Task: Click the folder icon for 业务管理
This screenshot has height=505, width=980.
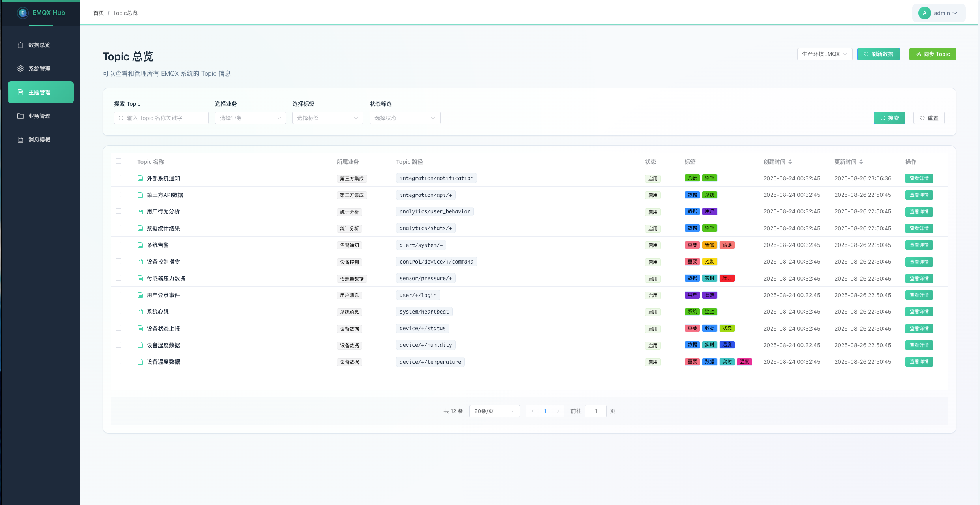Action: tap(21, 116)
